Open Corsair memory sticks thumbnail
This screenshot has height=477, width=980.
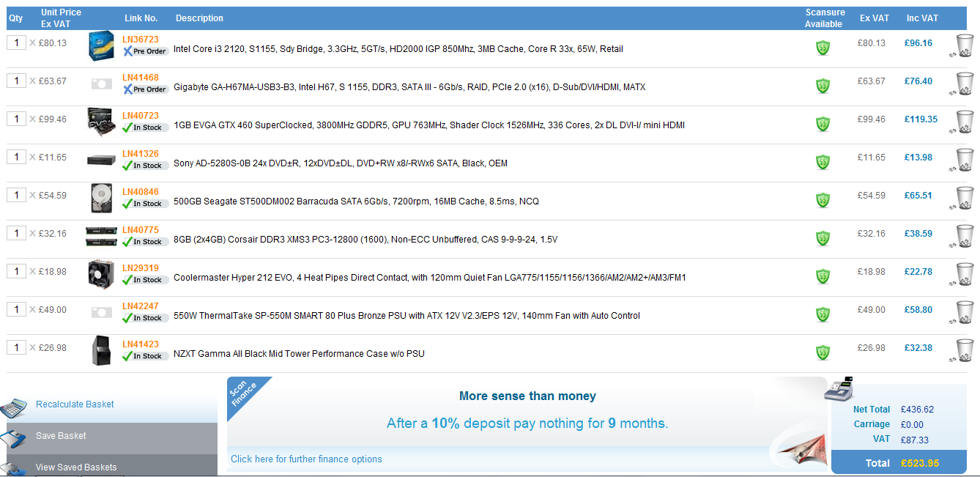(x=100, y=236)
